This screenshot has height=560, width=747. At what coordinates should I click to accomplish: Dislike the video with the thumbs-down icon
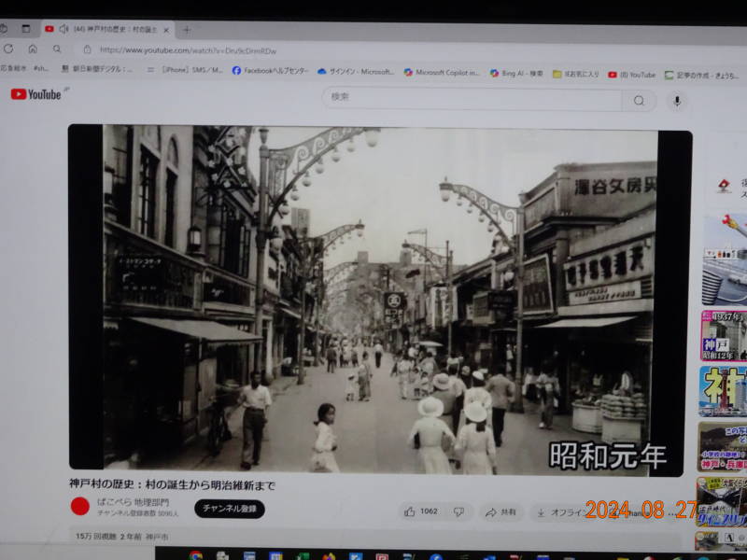[x=458, y=511]
